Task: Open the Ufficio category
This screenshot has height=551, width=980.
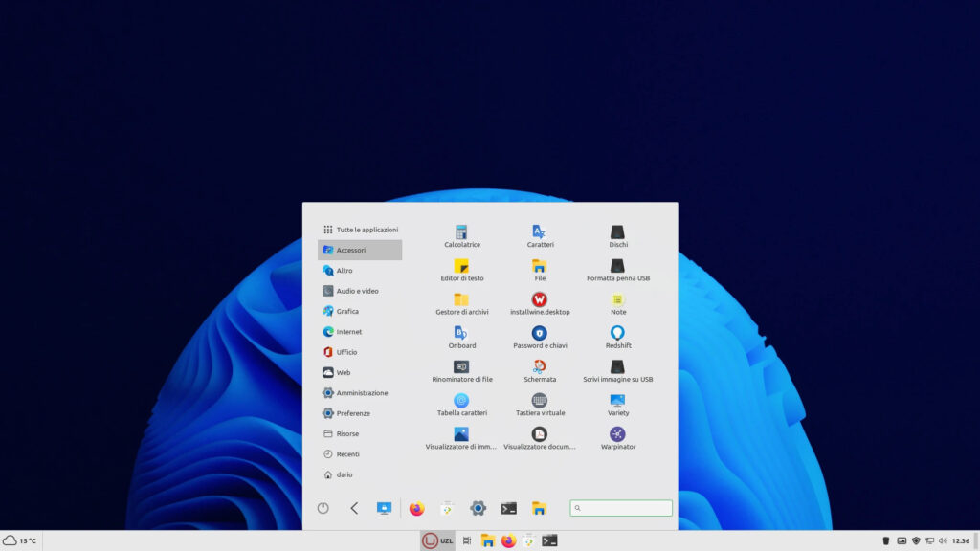Action: [360, 352]
